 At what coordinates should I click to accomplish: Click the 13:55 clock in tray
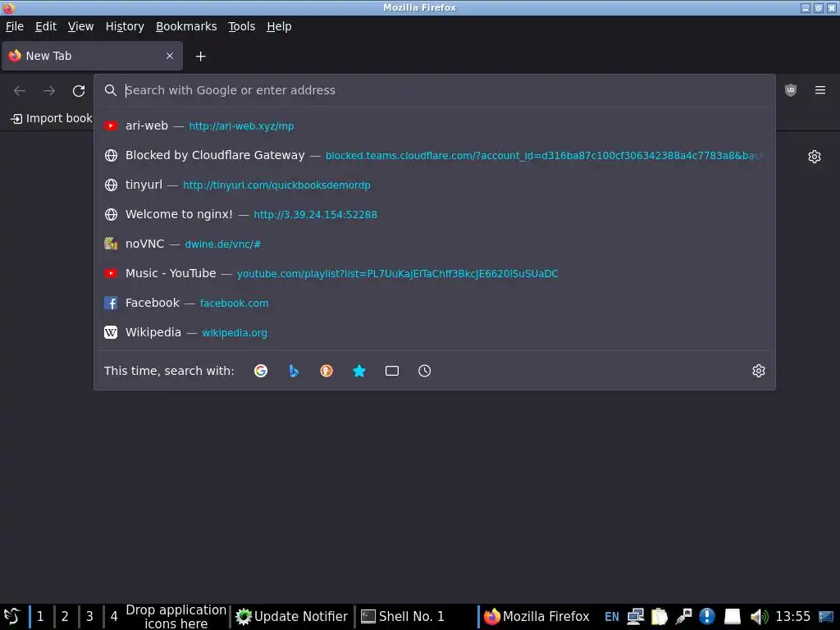pyautogui.click(x=793, y=617)
